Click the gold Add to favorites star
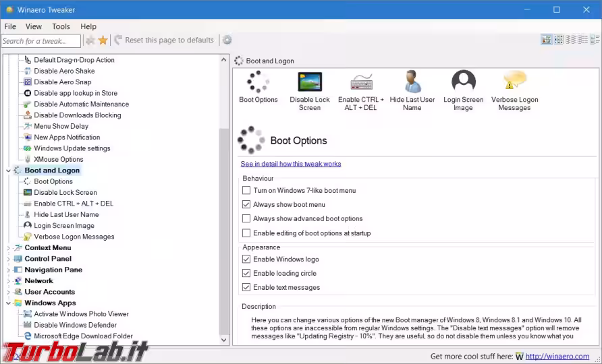Image resolution: width=602 pixels, height=364 pixels. pyautogui.click(x=103, y=40)
